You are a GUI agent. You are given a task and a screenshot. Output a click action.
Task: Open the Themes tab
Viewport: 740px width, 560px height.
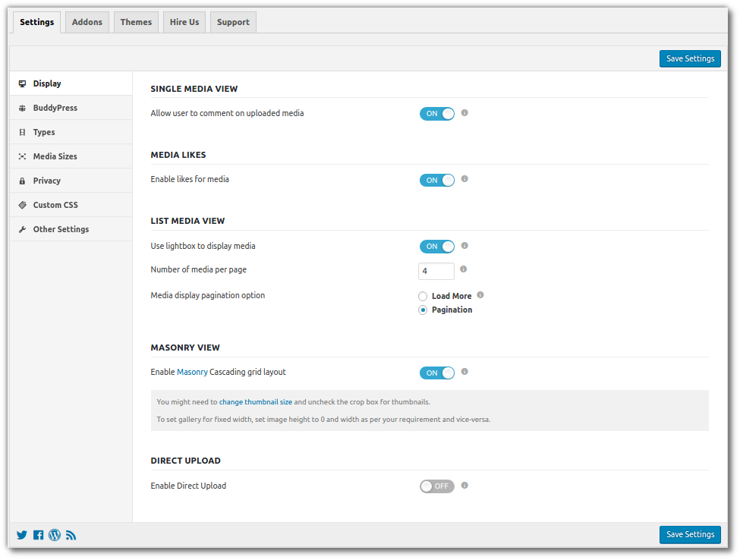click(x=136, y=22)
